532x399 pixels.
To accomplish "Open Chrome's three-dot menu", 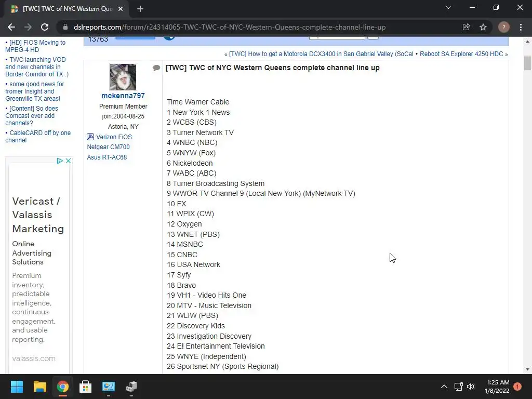I will pyautogui.click(x=521, y=27).
